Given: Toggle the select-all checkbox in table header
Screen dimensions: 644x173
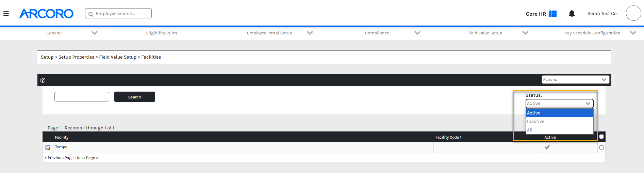Looking at the screenshot, I should tap(601, 137).
